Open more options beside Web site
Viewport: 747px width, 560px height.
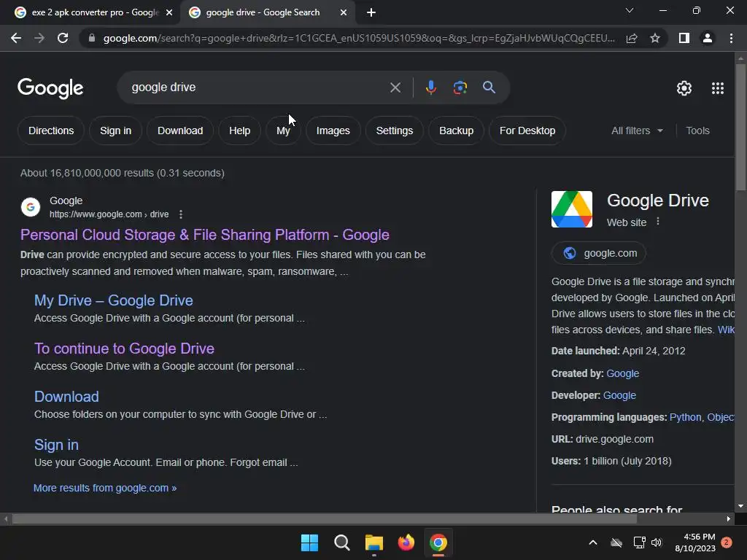(658, 222)
